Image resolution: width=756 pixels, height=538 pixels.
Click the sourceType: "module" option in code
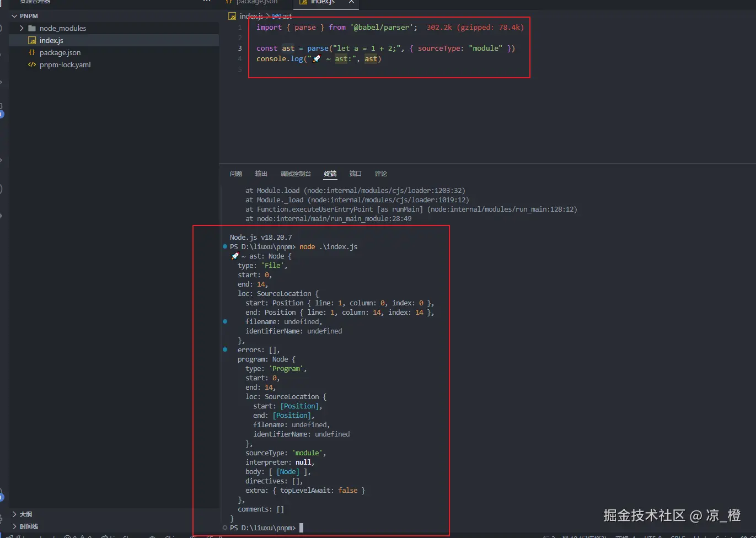460,48
